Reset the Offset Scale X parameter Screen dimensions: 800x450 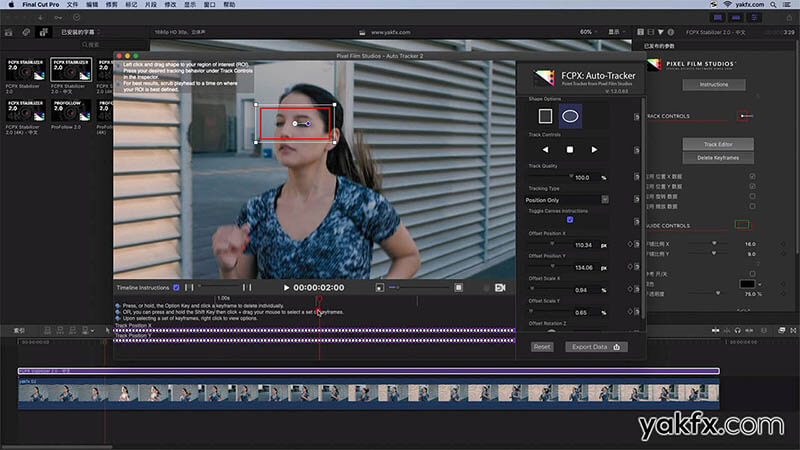pyautogui.click(x=637, y=289)
